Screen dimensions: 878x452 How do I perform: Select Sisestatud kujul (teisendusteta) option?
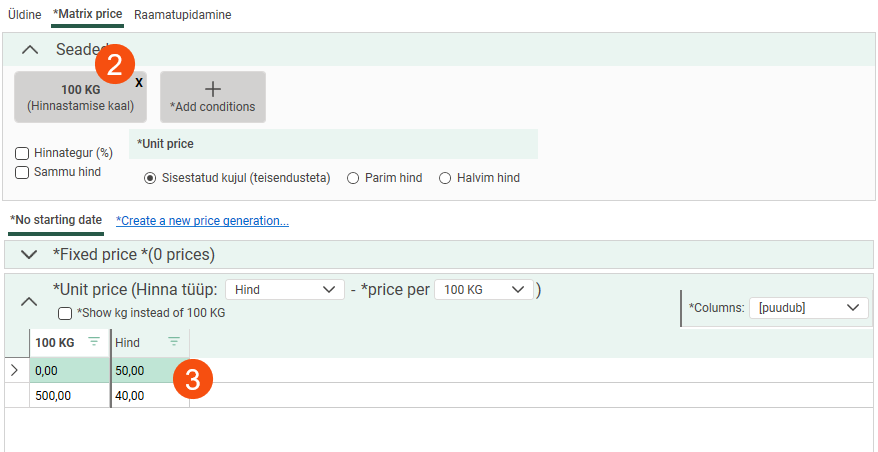(x=151, y=178)
